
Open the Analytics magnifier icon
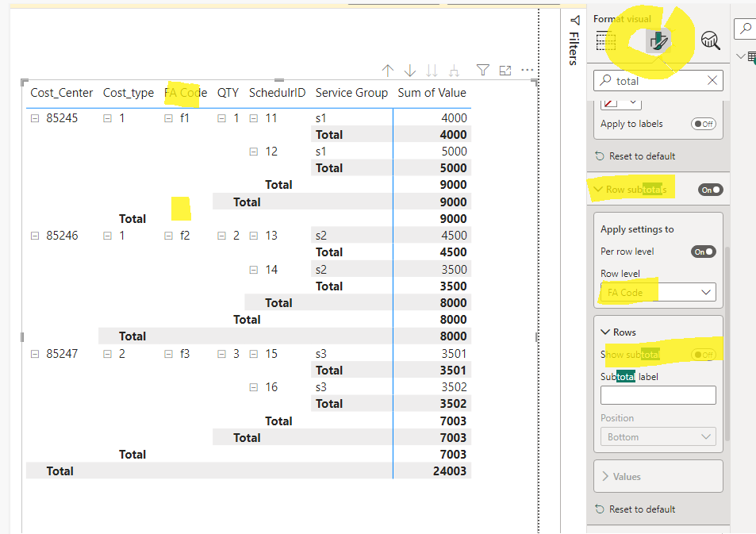(710, 40)
